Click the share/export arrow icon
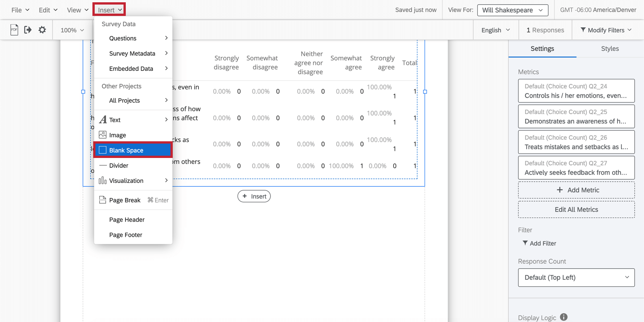The height and width of the screenshot is (322, 644). (28, 30)
